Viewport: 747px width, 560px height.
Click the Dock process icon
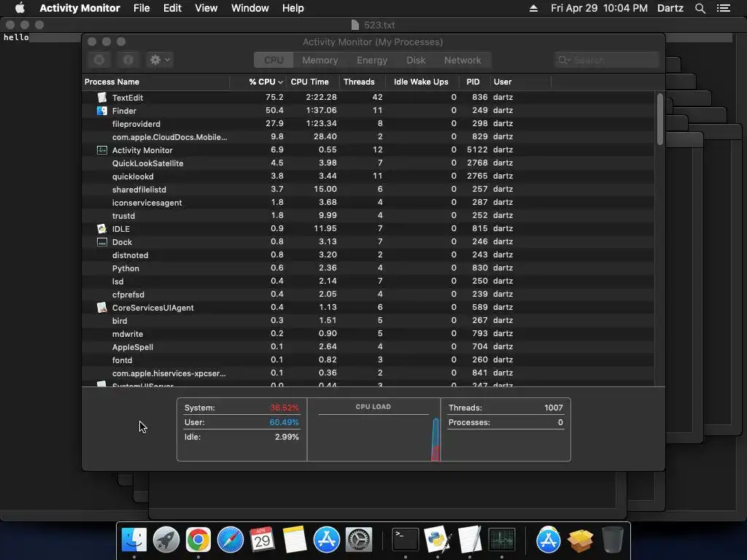coord(102,242)
